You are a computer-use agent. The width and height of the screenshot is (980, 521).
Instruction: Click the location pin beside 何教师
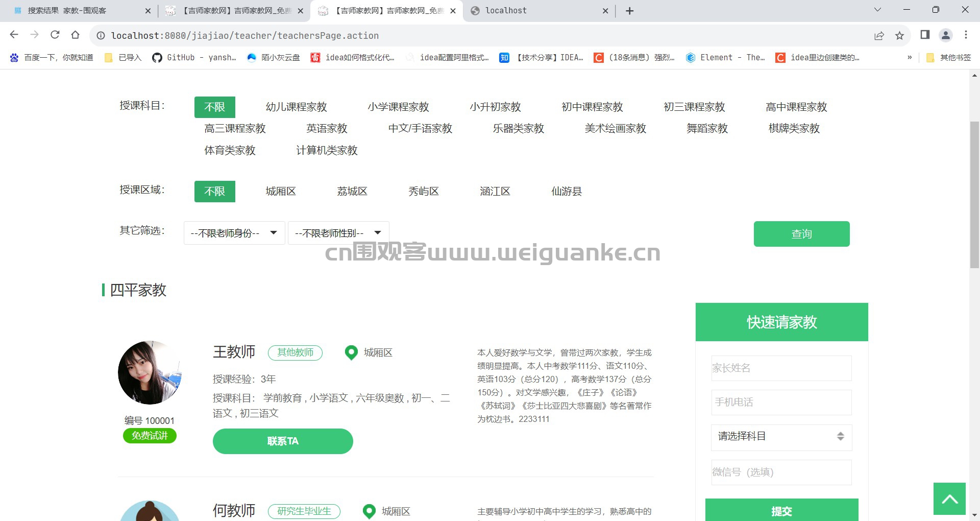click(369, 511)
